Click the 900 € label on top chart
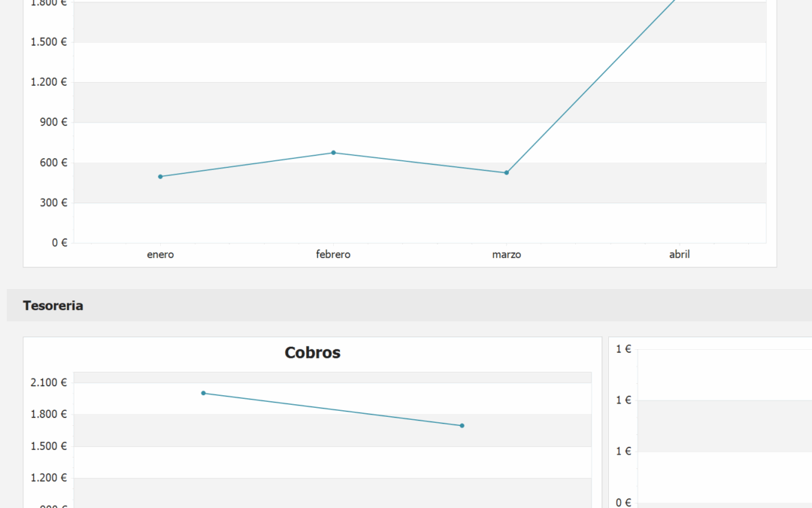This screenshot has height=508, width=812. pyautogui.click(x=54, y=123)
